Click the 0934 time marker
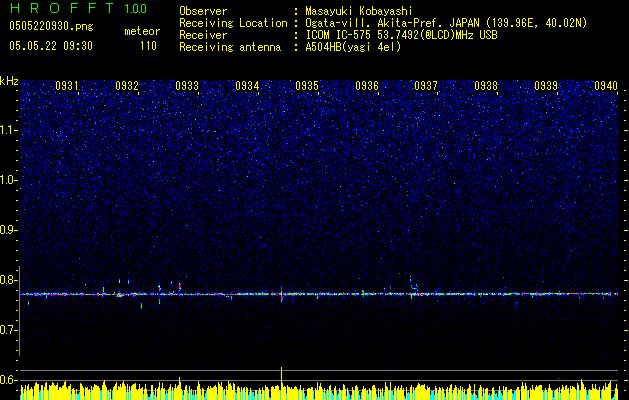The height and width of the screenshot is (400, 629). [x=247, y=86]
